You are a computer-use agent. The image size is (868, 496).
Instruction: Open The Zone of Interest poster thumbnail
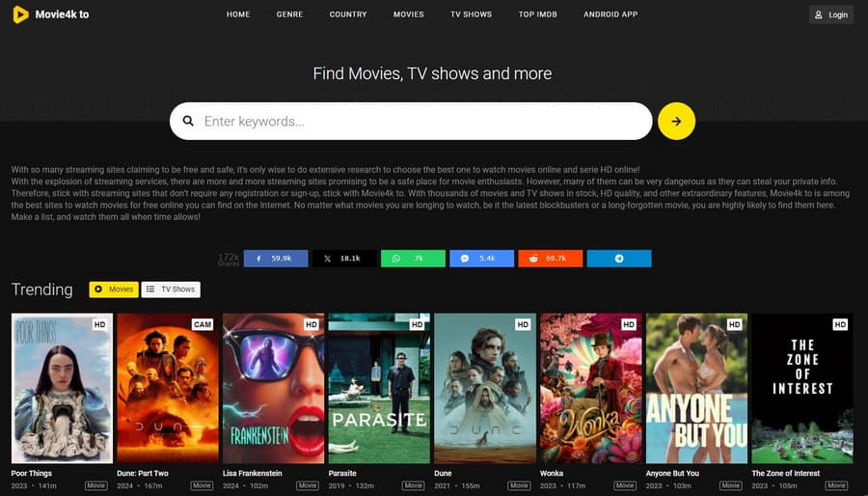[802, 389]
